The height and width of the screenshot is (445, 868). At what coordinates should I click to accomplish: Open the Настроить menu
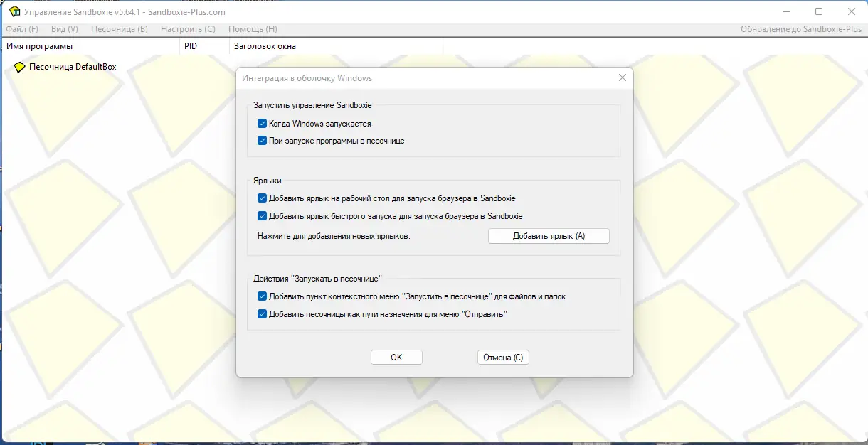(188, 29)
